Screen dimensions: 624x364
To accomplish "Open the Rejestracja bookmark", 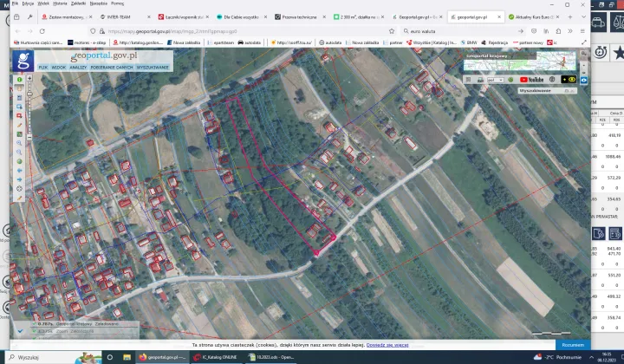I will pos(495,42).
